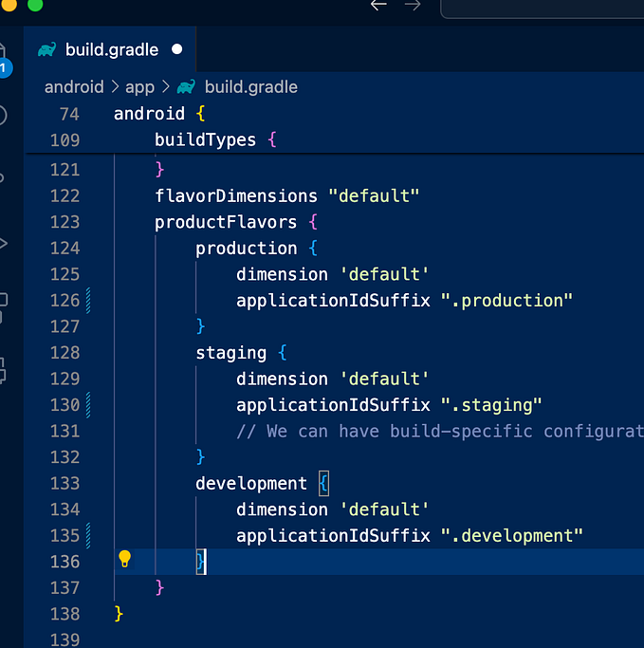Click the yellow closing brace on line 138
The image size is (644, 648).
119,614
